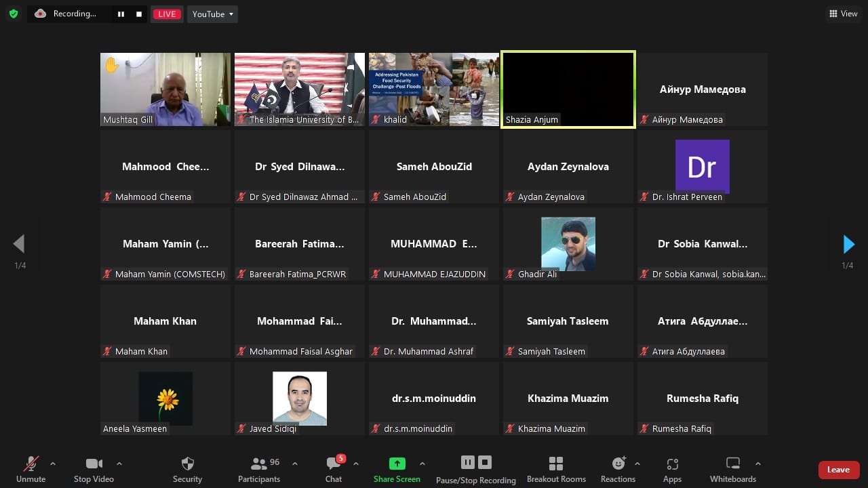Stop Video camera

pyautogui.click(x=94, y=469)
